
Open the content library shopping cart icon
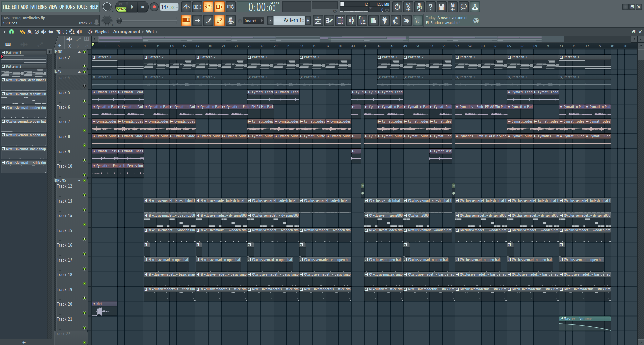pyautogui.click(x=417, y=21)
